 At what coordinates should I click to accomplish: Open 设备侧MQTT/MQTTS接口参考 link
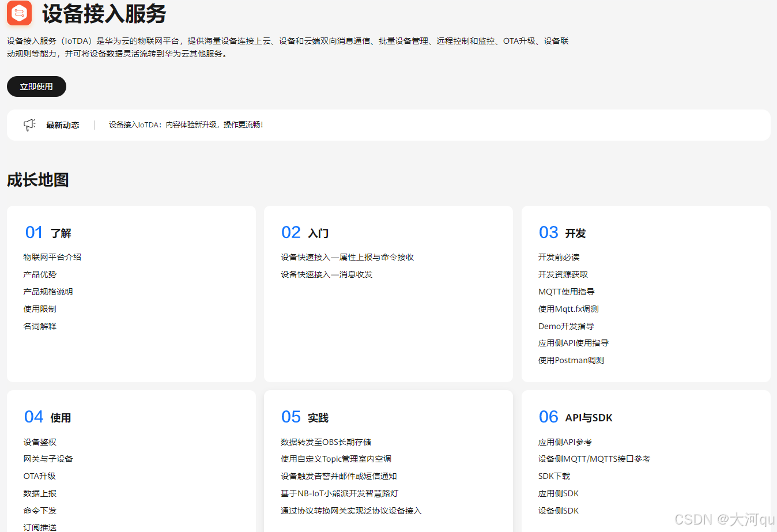[594, 459]
